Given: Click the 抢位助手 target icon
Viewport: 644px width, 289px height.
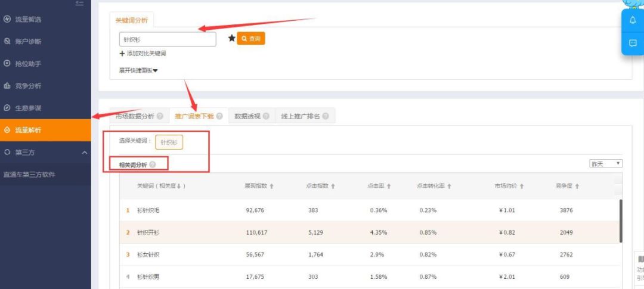Looking at the screenshot, I should click(x=7, y=64).
